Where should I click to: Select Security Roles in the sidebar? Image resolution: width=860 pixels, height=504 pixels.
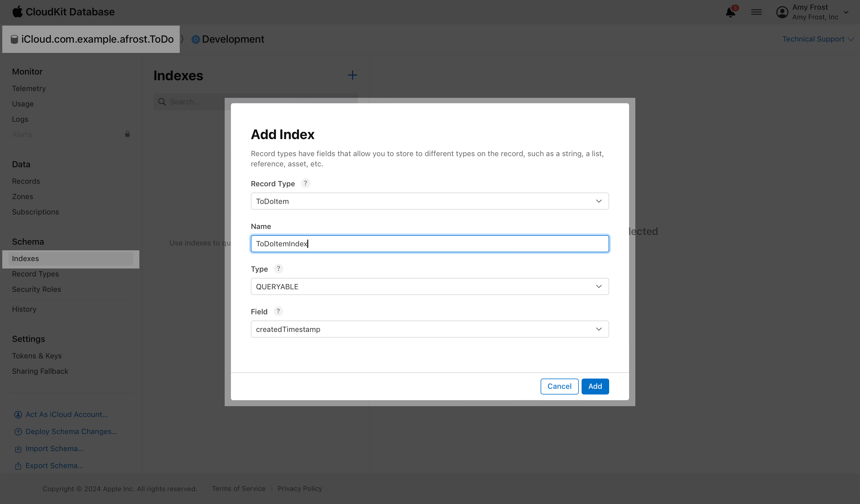(x=36, y=289)
